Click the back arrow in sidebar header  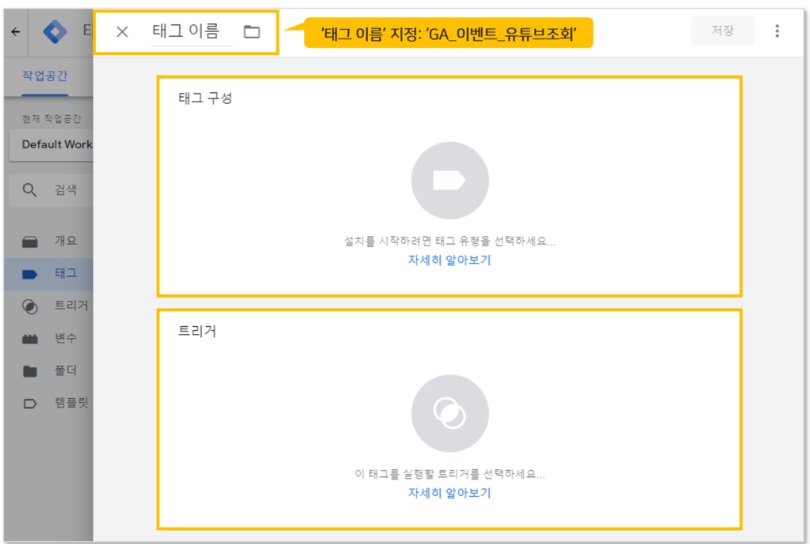(x=15, y=32)
